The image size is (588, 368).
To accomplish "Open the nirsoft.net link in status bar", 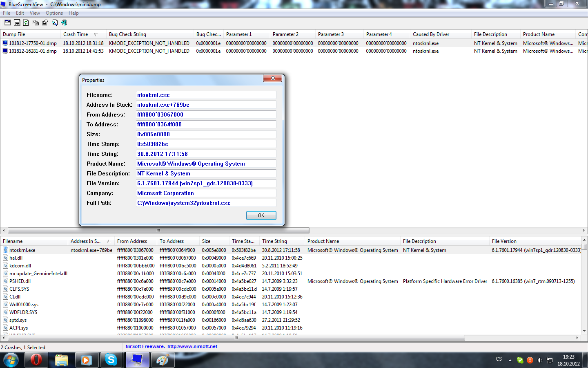I will tap(192, 346).
